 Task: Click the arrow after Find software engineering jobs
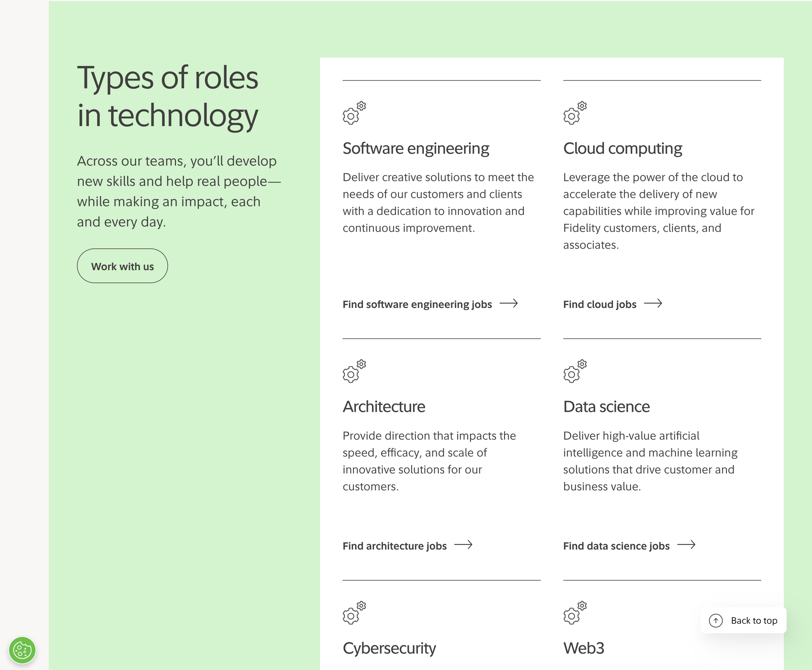[x=509, y=303]
